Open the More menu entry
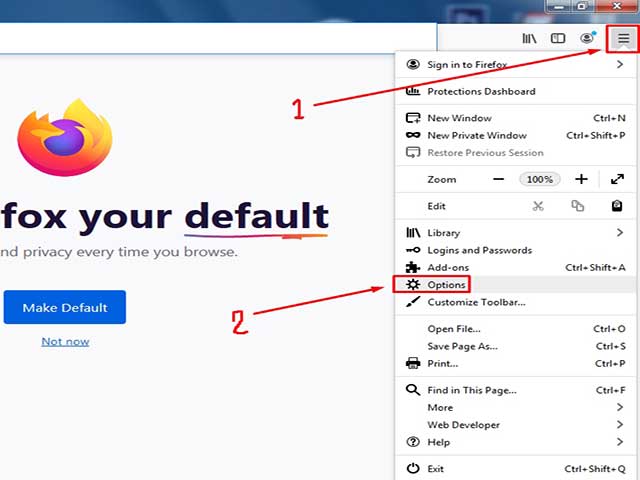 pyautogui.click(x=515, y=407)
